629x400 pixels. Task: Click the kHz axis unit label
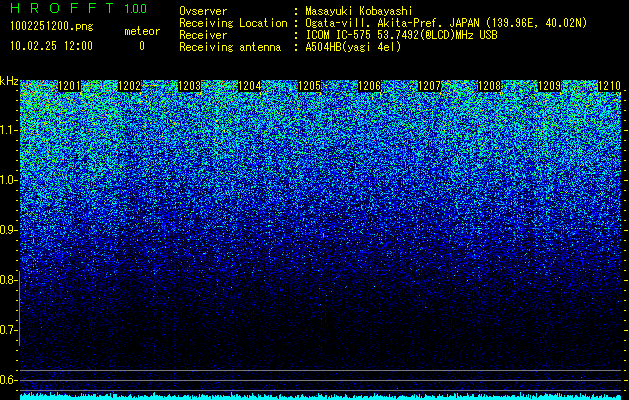point(9,81)
